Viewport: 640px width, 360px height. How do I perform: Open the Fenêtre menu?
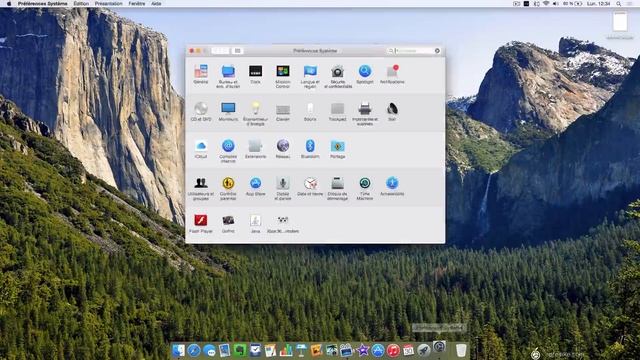coord(137,4)
